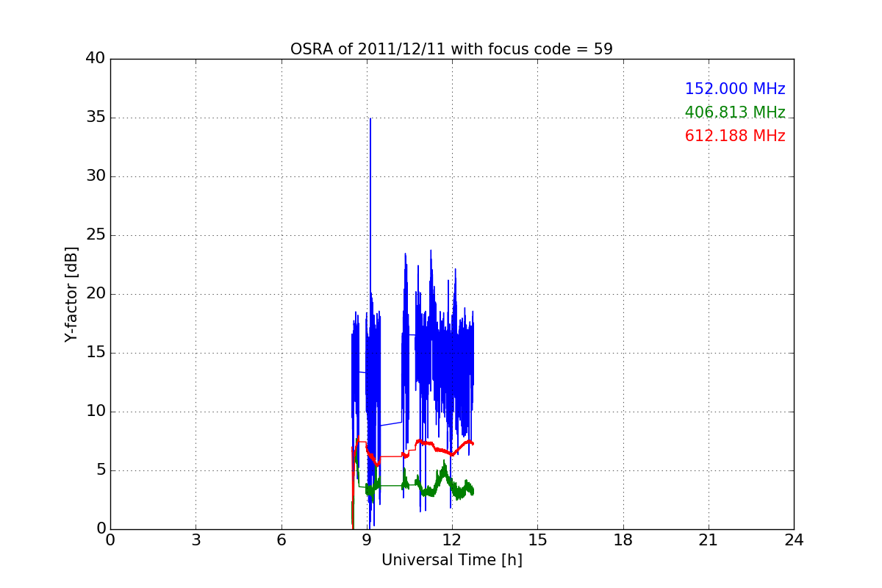Image resolution: width=882 pixels, height=588 pixels.
Task: Click the 'Universal Time [h]' axis label
Action: pyautogui.click(x=451, y=560)
